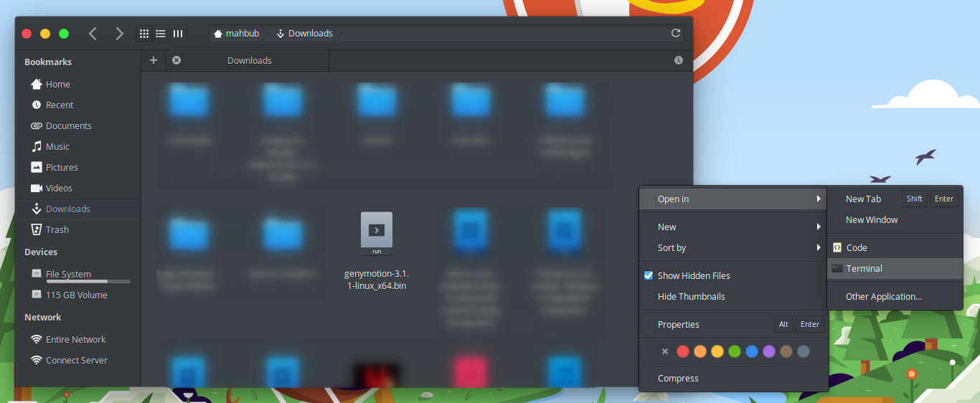This screenshot has height=403, width=980.
Task: Open in Code from the submenu
Action: (x=895, y=247)
